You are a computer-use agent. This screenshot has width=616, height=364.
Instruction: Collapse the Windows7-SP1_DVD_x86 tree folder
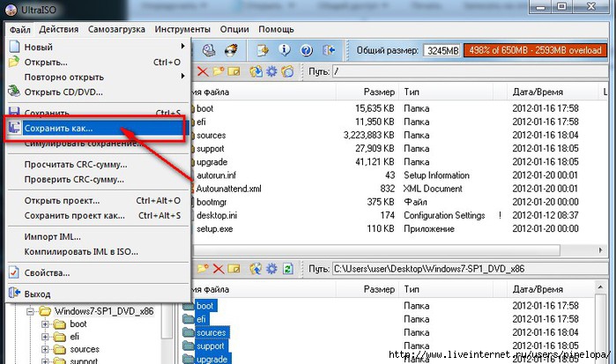31,311
